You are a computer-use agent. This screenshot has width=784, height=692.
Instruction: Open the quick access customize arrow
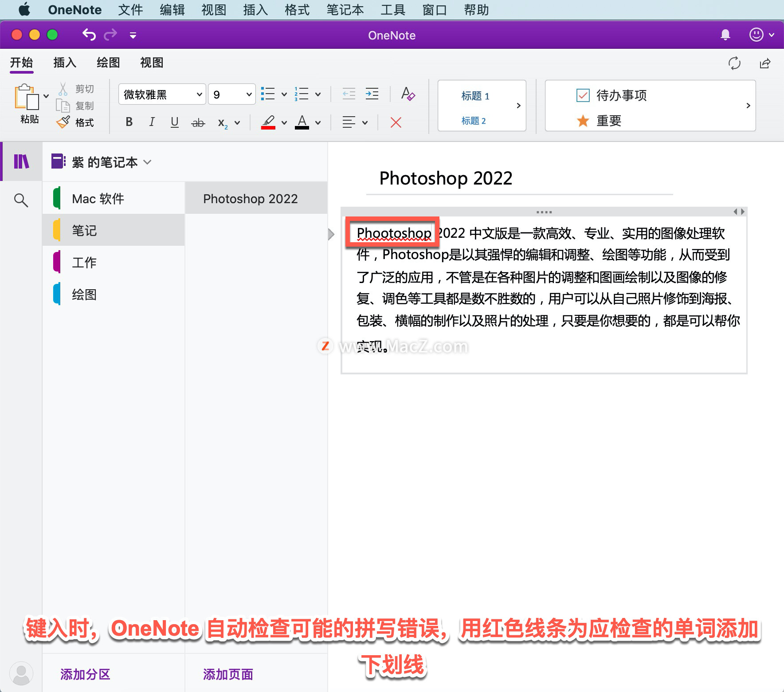click(x=133, y=35)
